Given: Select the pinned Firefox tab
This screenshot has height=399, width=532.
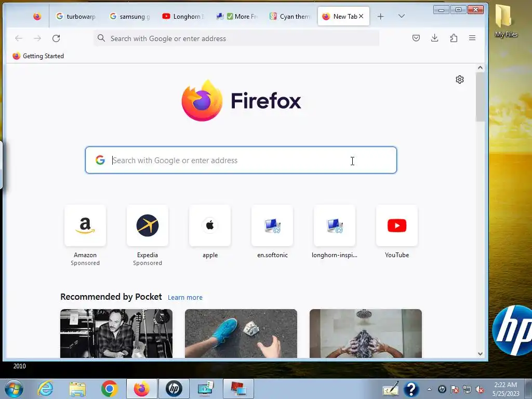Looking at the screenshot, I should 37,16.
